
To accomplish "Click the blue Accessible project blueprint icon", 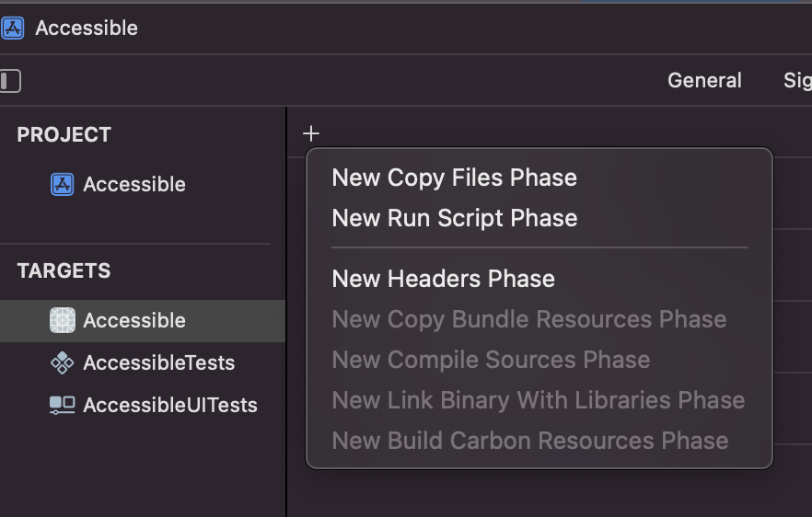I will click(x=62, y=184).
